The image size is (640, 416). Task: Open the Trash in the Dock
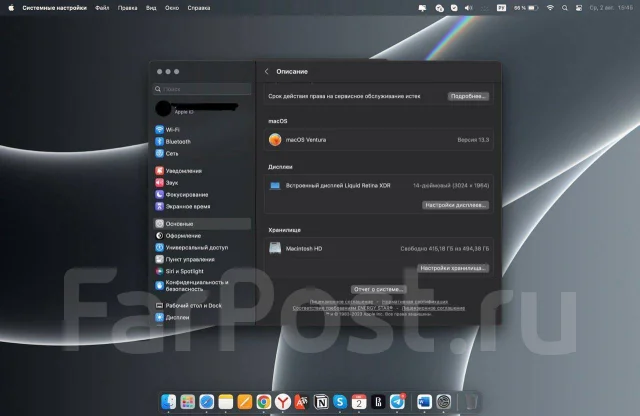[x=471, y=402]
